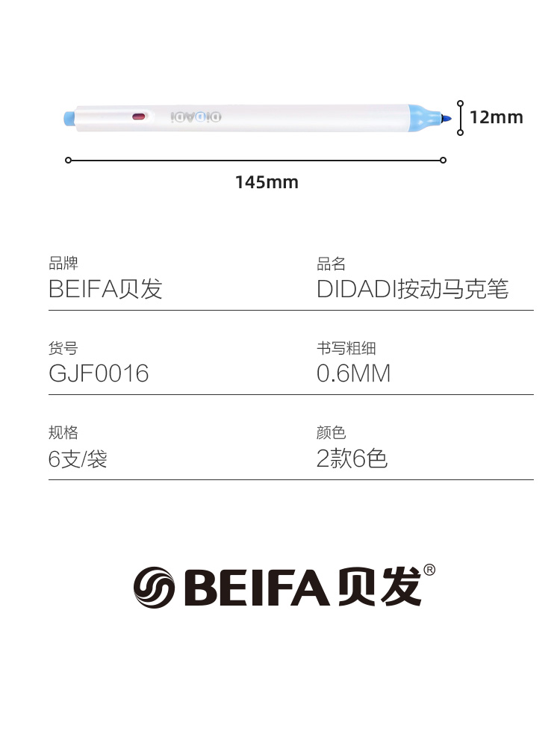Click the horizontal length dimension line
The image size is (560, 740).
pos(255,160)
